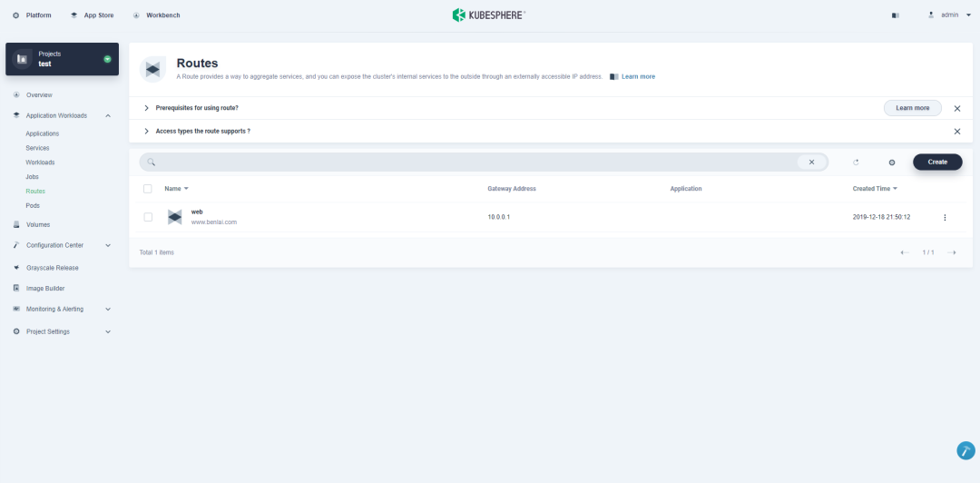
Task: Click the Configuration Center hammer icon
Action: pos(16,245)
